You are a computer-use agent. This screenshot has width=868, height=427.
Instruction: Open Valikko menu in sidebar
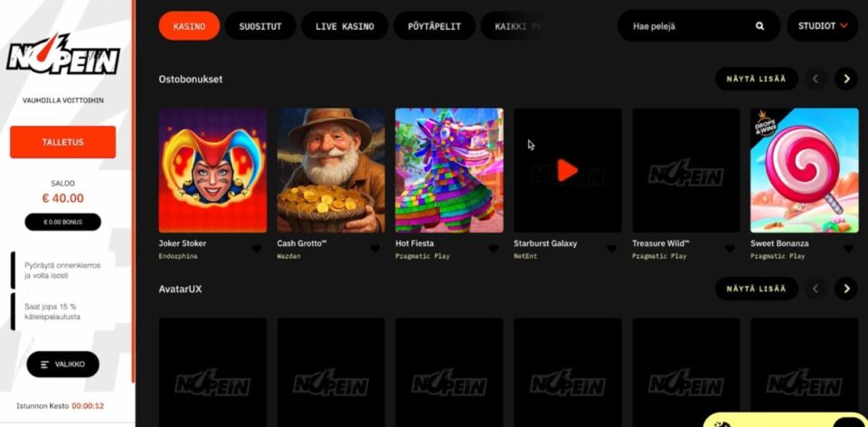point(62,364)
